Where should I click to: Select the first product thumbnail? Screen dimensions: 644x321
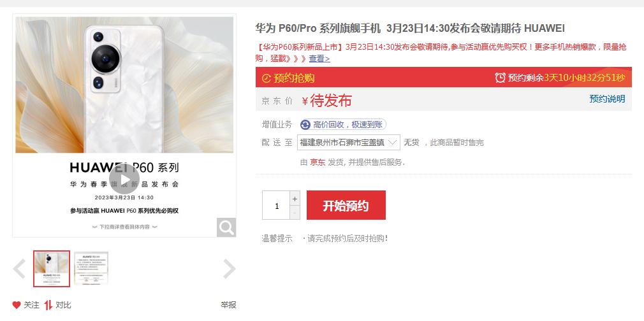point(52,269)
